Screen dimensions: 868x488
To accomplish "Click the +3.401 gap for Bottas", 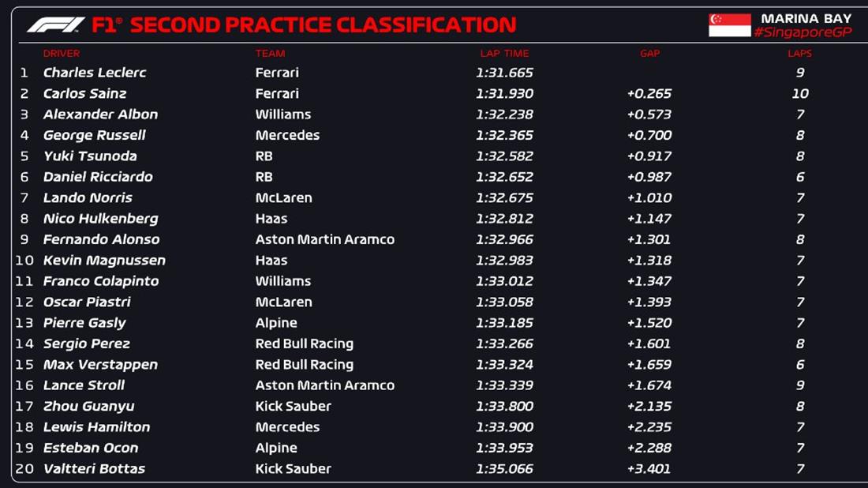I will click(649, 469).
